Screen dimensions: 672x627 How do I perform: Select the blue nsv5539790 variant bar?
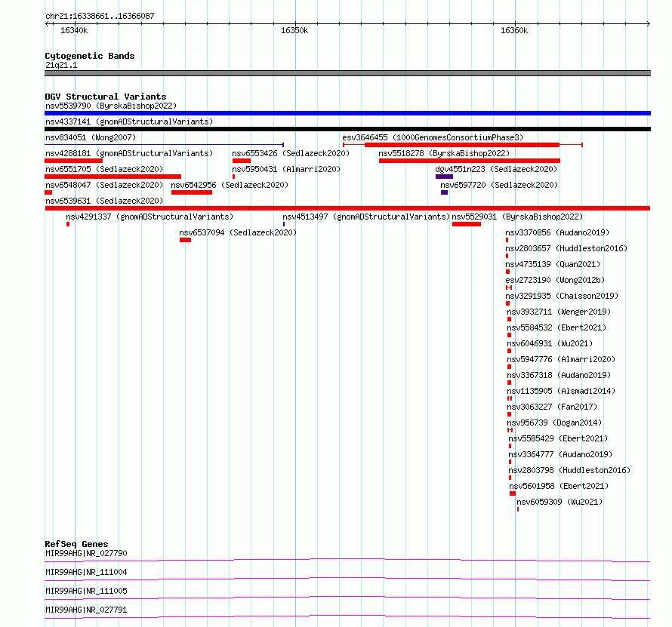click(347, 113)
